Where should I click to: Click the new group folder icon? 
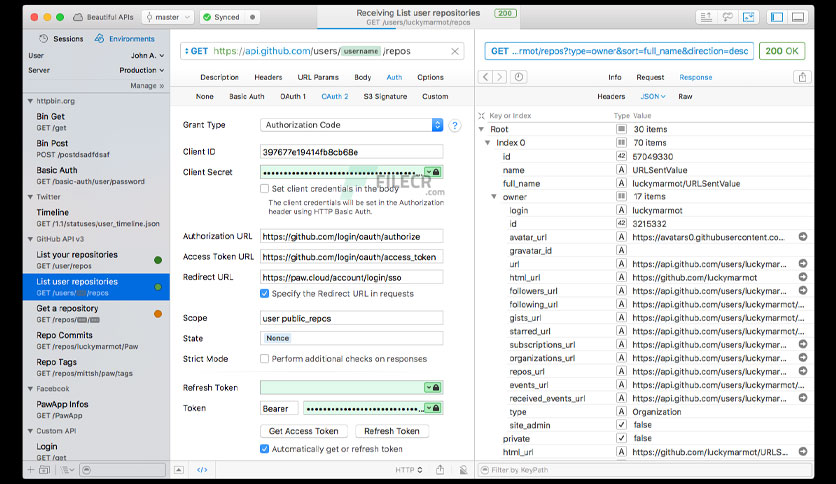coord(45,470)
